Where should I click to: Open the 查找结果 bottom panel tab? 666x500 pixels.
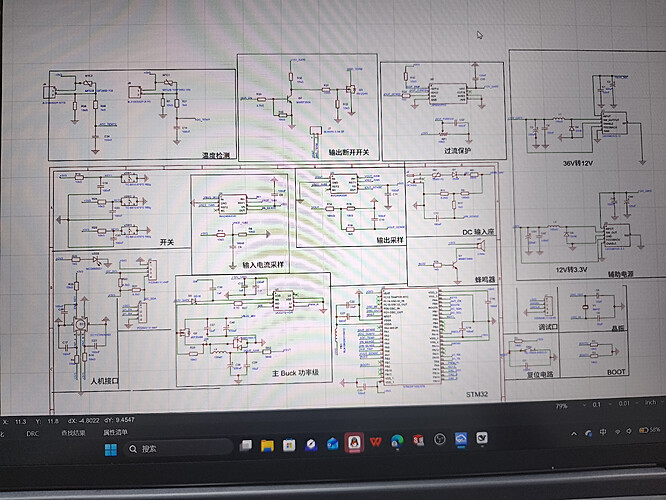tap(73, 433)
